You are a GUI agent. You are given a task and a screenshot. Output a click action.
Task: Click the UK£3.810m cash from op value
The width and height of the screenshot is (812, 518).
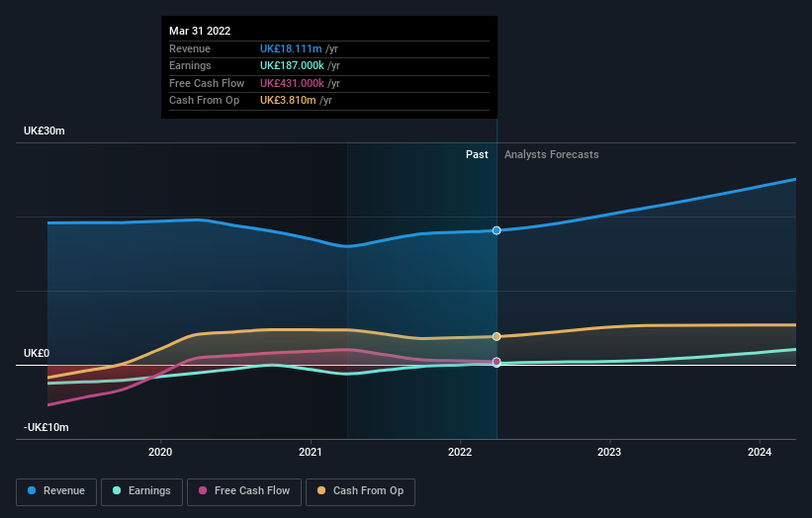(288, 101)
